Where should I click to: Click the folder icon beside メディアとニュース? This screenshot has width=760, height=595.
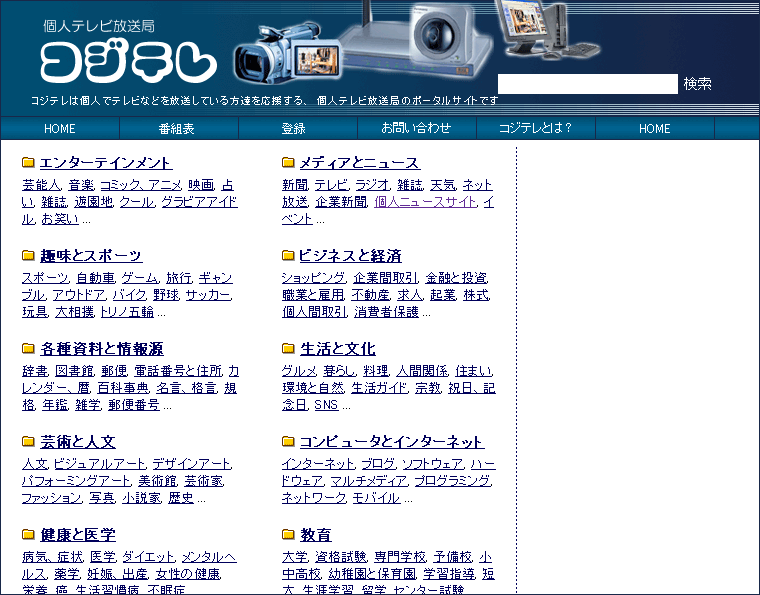(x=288, y=163)
